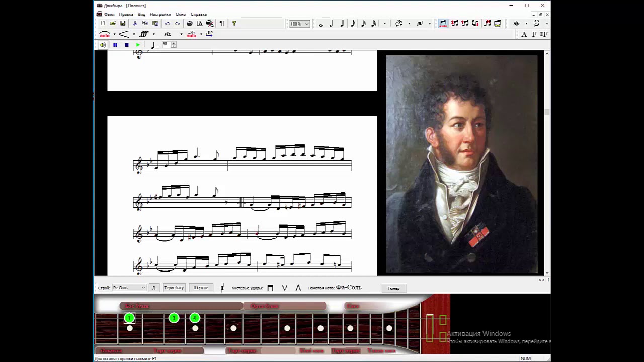The width and height of the screenshot is (644, 362).
Task: Select the sixteenth note duration
Action: (363, 24)
